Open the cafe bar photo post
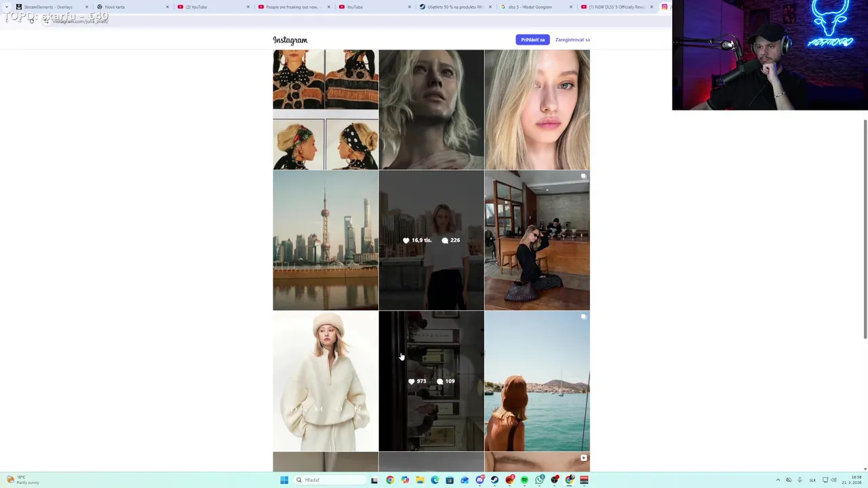 pos(537,240)
